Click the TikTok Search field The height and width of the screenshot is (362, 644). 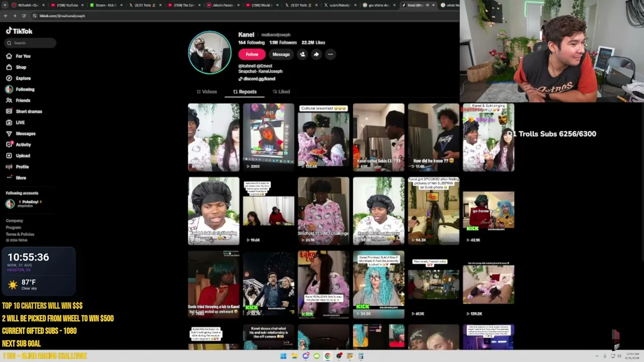click(x=31, y=43)
